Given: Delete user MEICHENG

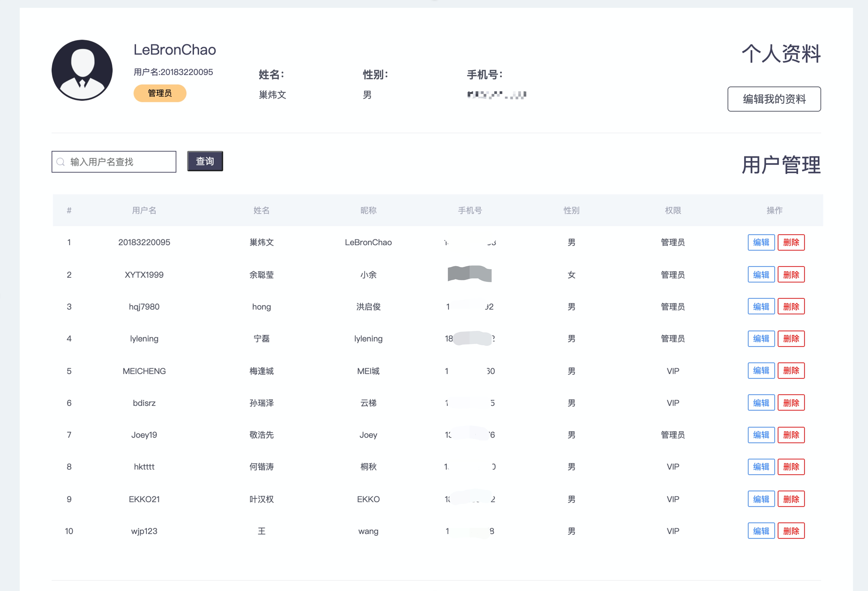Looking at the screenshot, I should point(791,370).
